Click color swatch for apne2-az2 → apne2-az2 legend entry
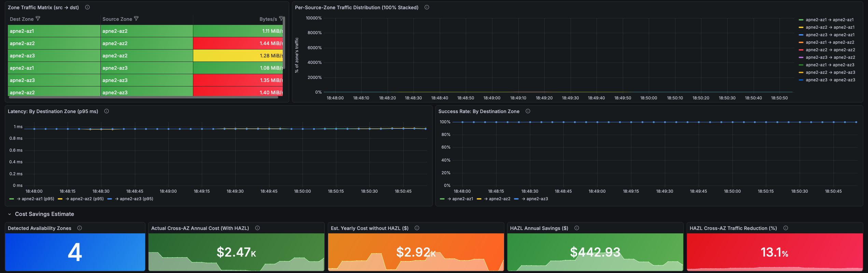This screenshot has width=868, height=273. [801, 50]
